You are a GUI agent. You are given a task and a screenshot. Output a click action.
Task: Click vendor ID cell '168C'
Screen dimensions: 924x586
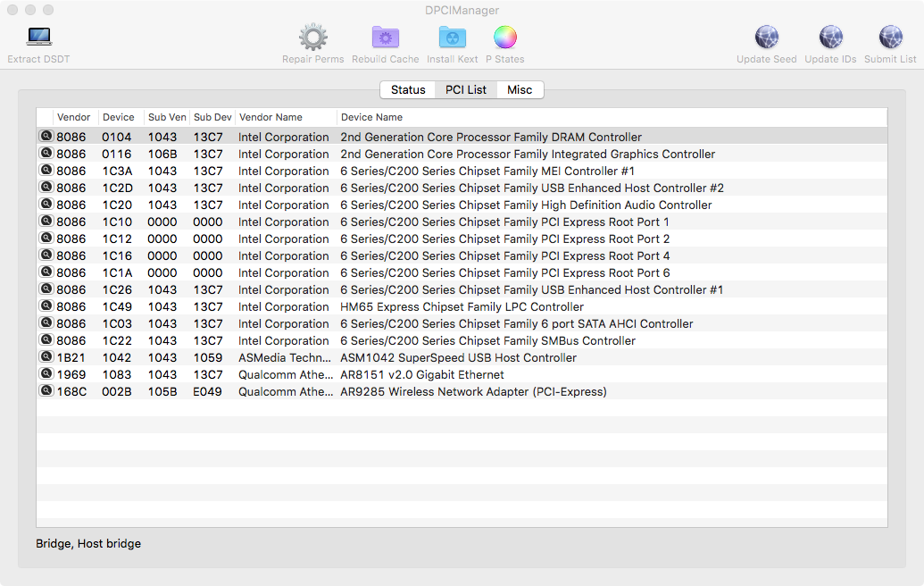pos(71,392)
